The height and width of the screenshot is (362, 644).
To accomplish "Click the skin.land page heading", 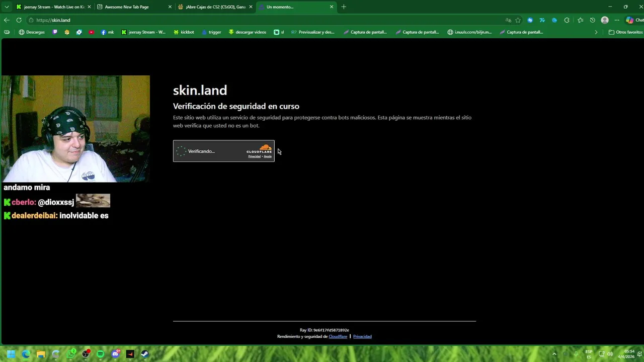I will tap(200, 90).
